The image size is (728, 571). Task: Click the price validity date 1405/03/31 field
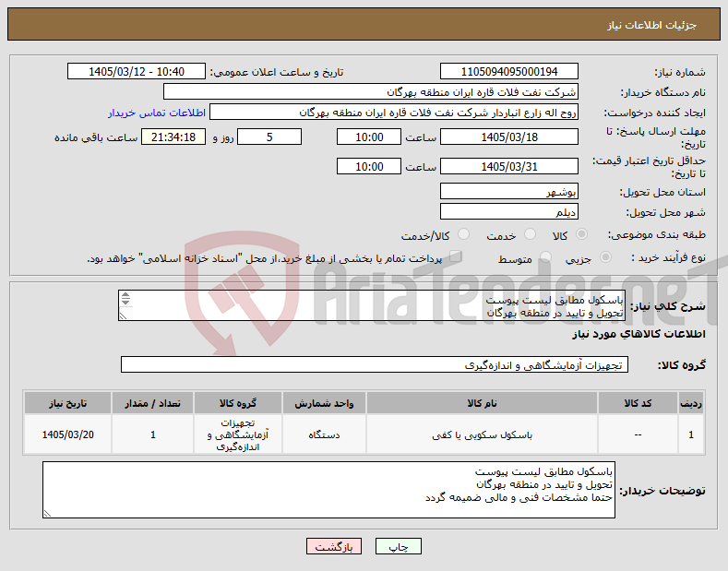pos(508,167)
